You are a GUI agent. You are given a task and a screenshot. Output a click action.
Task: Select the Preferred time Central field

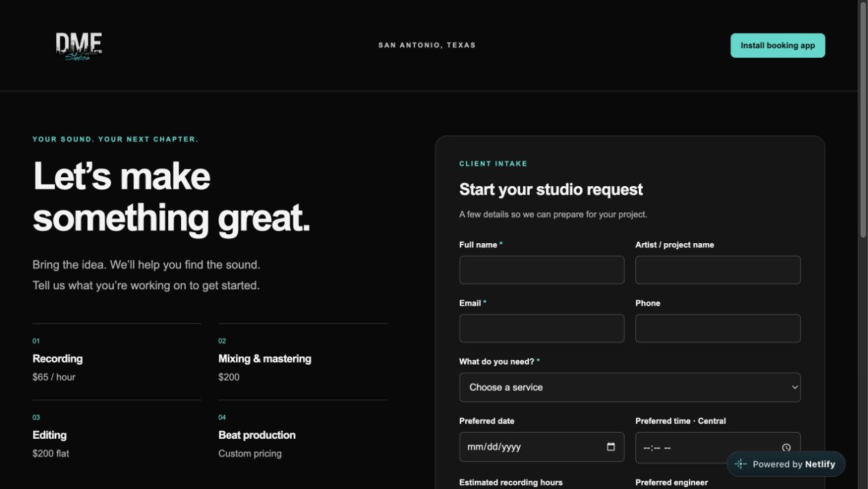(x=718, y=447)
